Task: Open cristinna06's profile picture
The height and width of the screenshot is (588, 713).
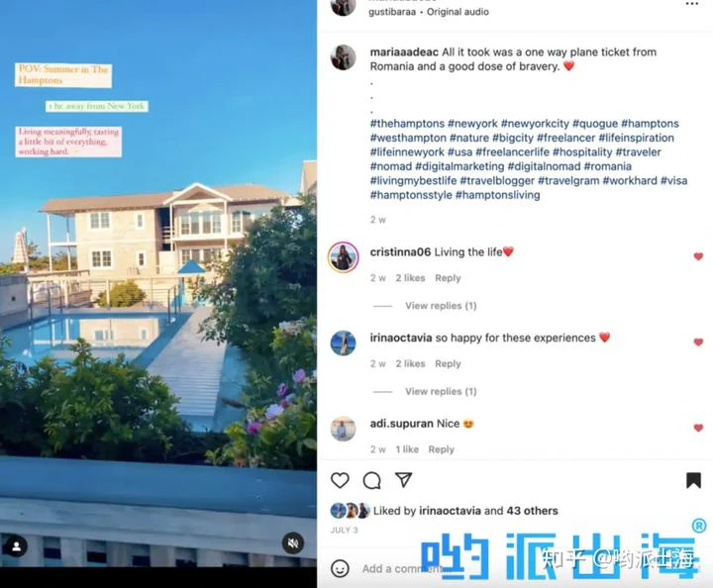Action: pyautogui.click(x=344, y=256)
